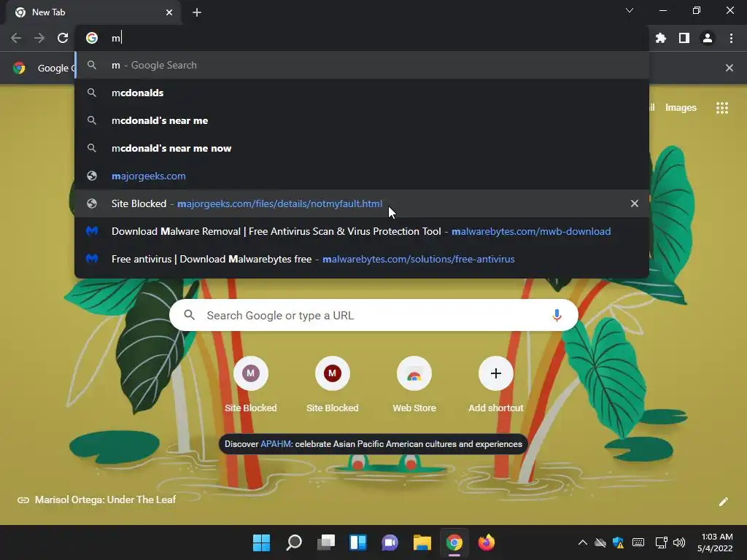
Task: Open the profile avatar menu
Action: 708,38
